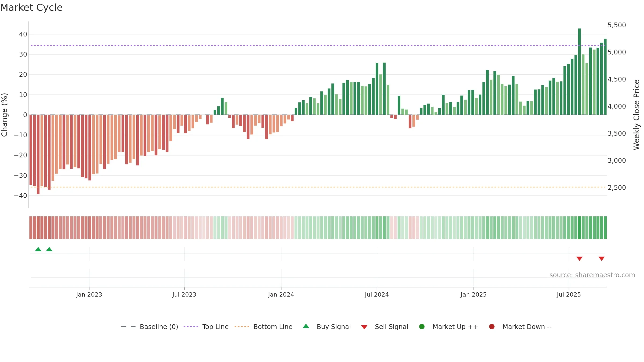Click the Jul 2023 axis label

(x=184, y=294)
